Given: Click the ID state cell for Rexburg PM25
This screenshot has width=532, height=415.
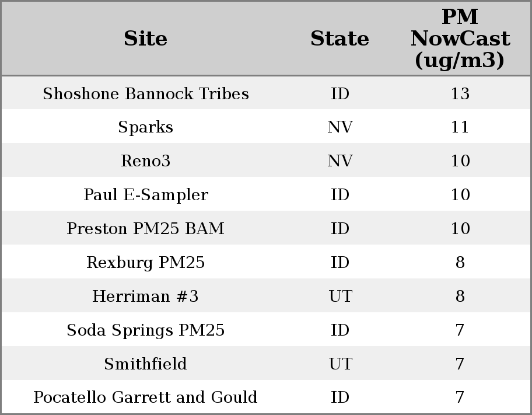Looking at the screenshot, I should (x=339, y=263).
